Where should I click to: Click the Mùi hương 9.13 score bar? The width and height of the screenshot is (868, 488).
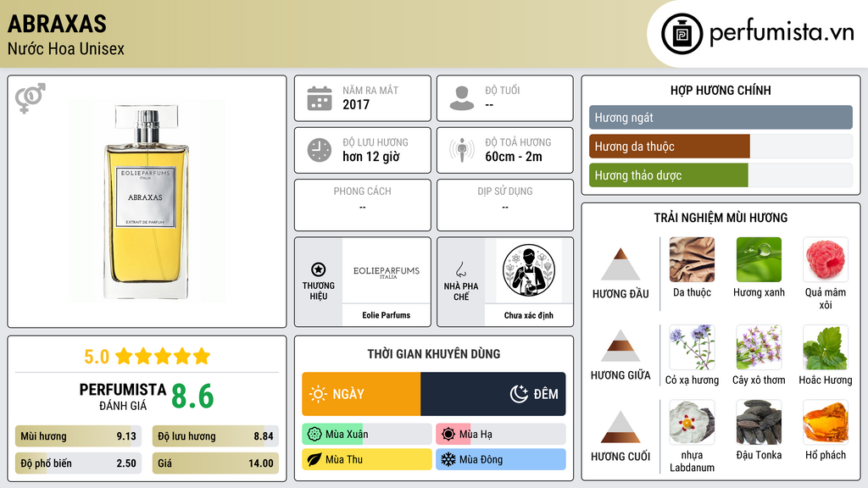(x=79, y=436)
